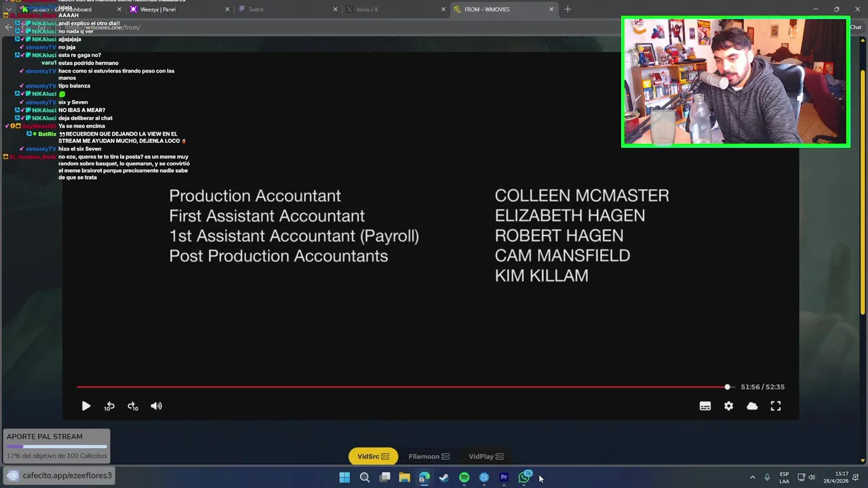868x488 pixels.
Task: Open the Windows Start menu
Action: click(344, 477)
